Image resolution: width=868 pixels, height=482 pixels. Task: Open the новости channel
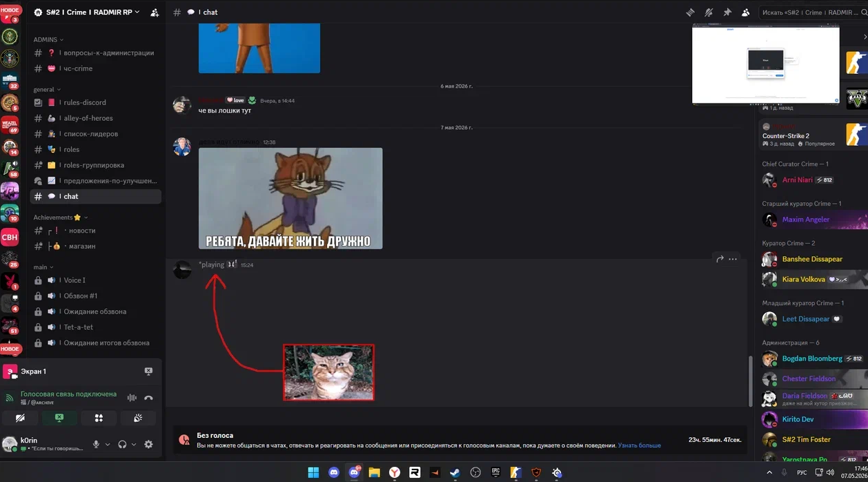coord(96,231)
